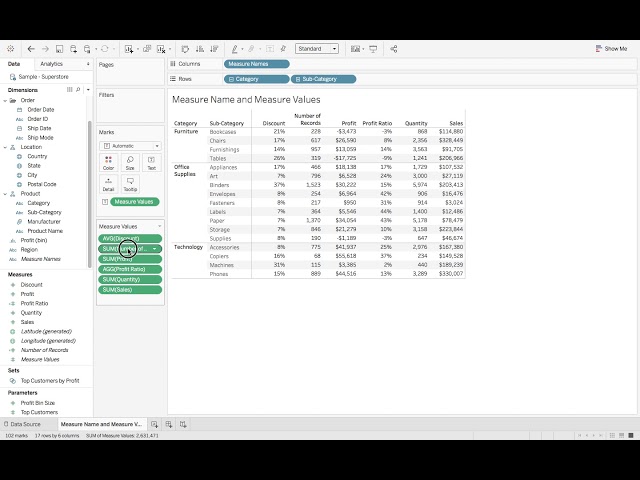Click the Group Members paperclip icon
This screenshot has height=480, width=640.
[251, 49]
